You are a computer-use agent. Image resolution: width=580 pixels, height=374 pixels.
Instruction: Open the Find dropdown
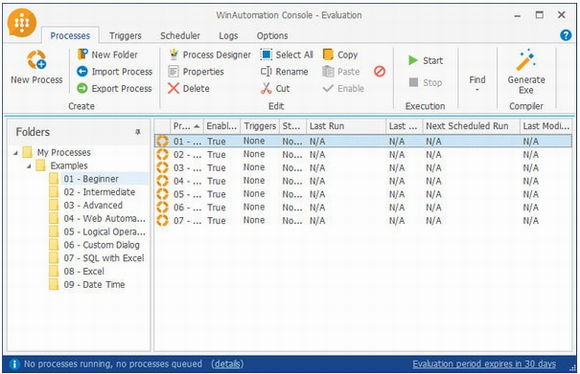tap(477, 83)
